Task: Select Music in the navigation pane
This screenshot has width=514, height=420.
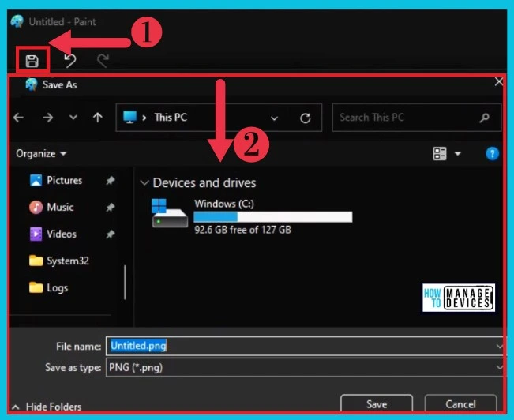Action: pos(51,207)
